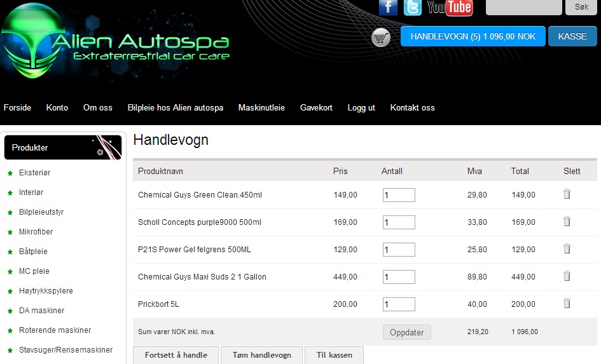Open the Facebook page icon
The image size is (601, 364).
[x=388, y=7]
